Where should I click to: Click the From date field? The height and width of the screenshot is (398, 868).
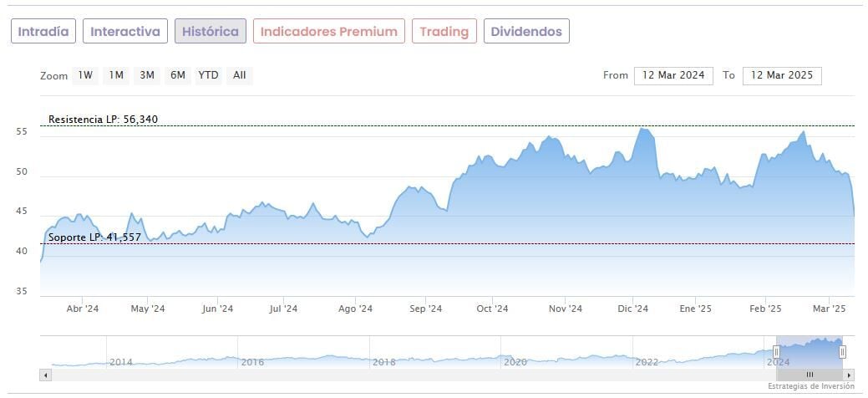[674, 75]
